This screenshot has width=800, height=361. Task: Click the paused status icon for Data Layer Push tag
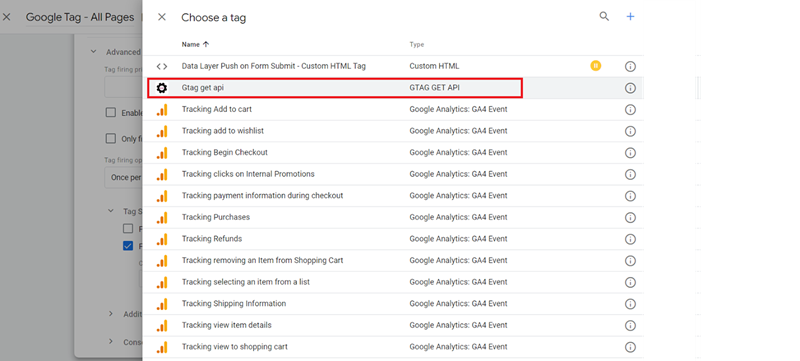tap(595, 66)
